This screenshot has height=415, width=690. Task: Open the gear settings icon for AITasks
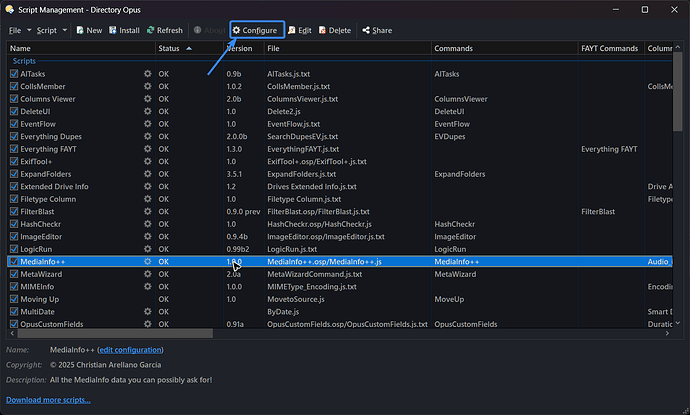tap(147, 74)
